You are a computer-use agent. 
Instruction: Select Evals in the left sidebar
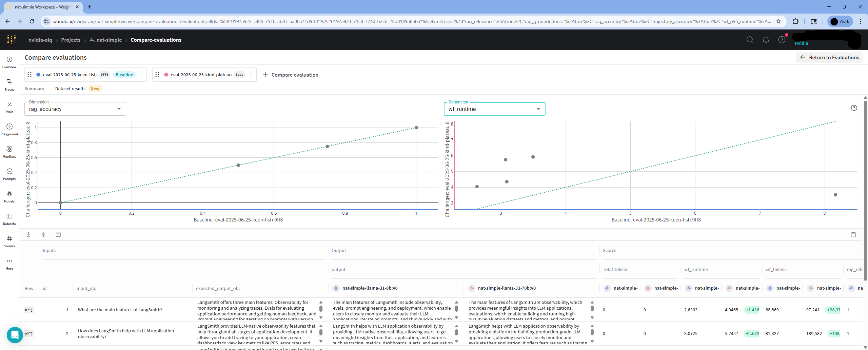(9, 107)
